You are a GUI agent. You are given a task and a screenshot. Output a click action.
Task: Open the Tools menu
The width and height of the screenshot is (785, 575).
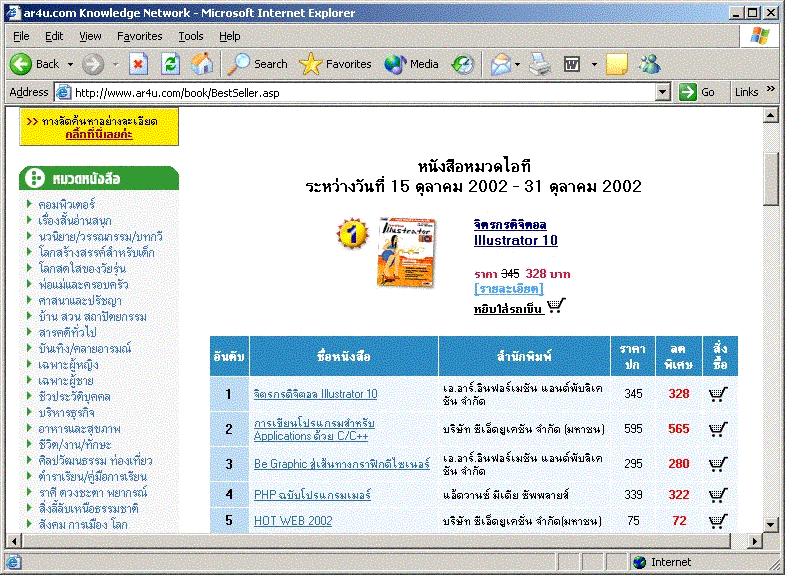coord(190,36)
